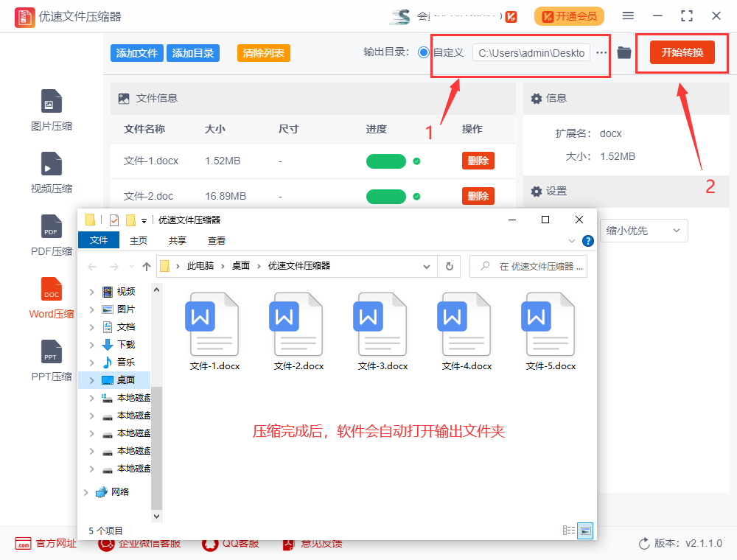This screenshot has height=560, width=737.
Task: Click 桌面 in the address breadcrumb
Action: click(241, 266)
